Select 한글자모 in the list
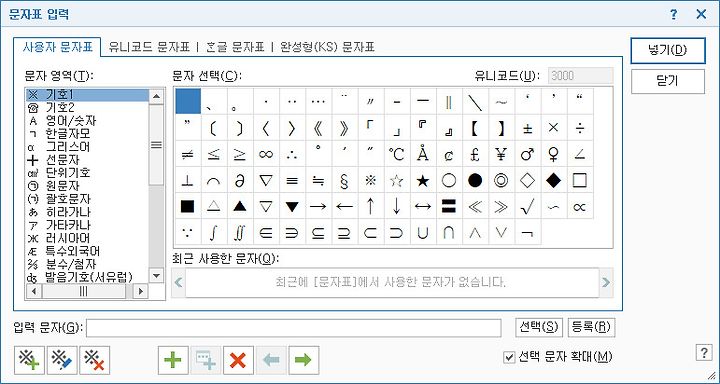 (x=87, y=134)
